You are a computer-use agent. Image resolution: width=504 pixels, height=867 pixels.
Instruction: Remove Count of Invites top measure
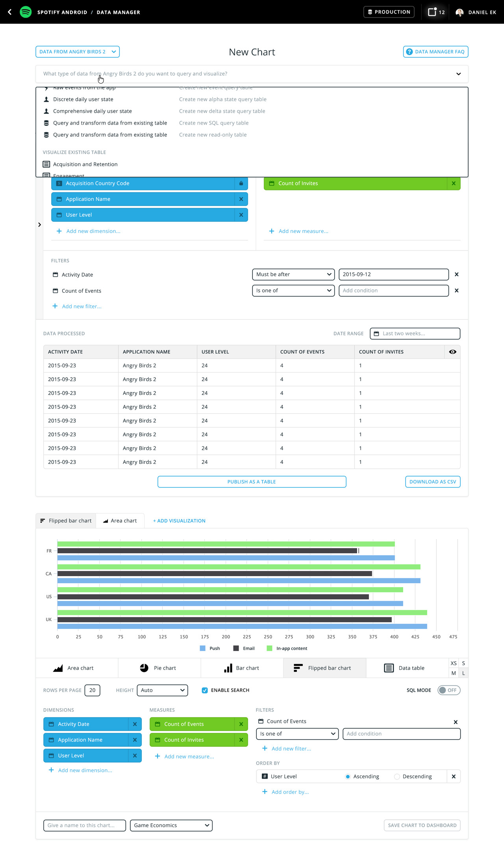point(454,183)
